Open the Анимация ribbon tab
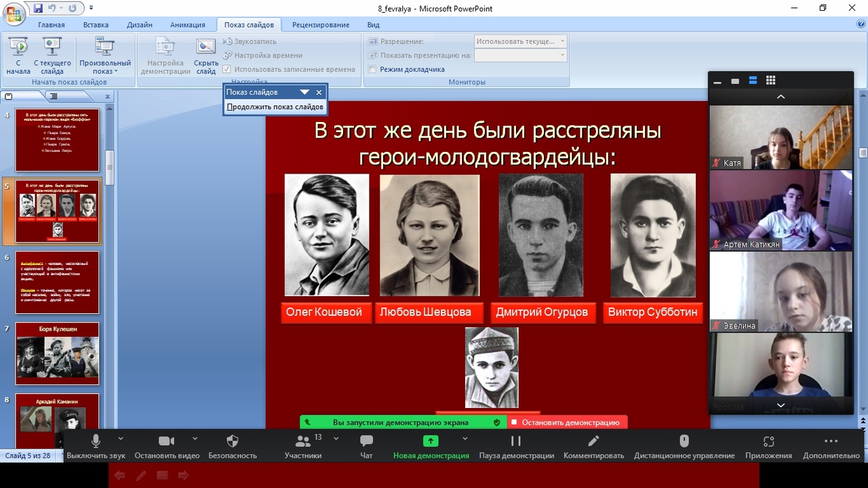 188,25
